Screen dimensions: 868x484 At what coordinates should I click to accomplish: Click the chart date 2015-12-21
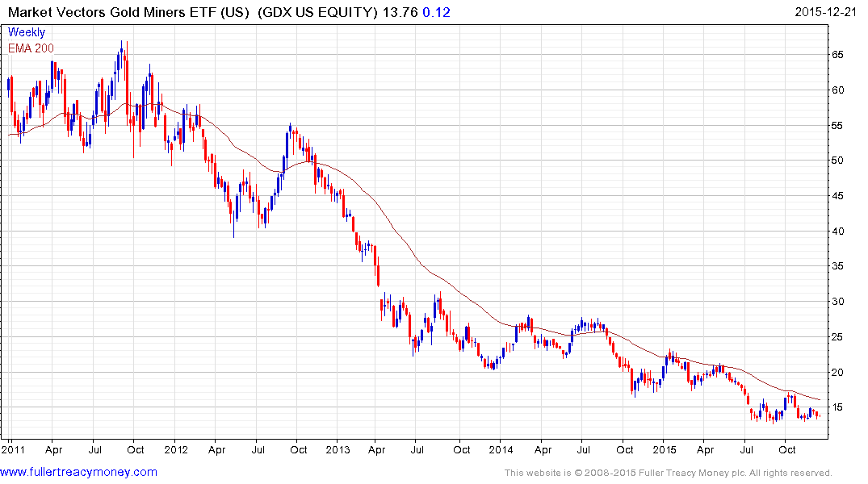point(825,12)
